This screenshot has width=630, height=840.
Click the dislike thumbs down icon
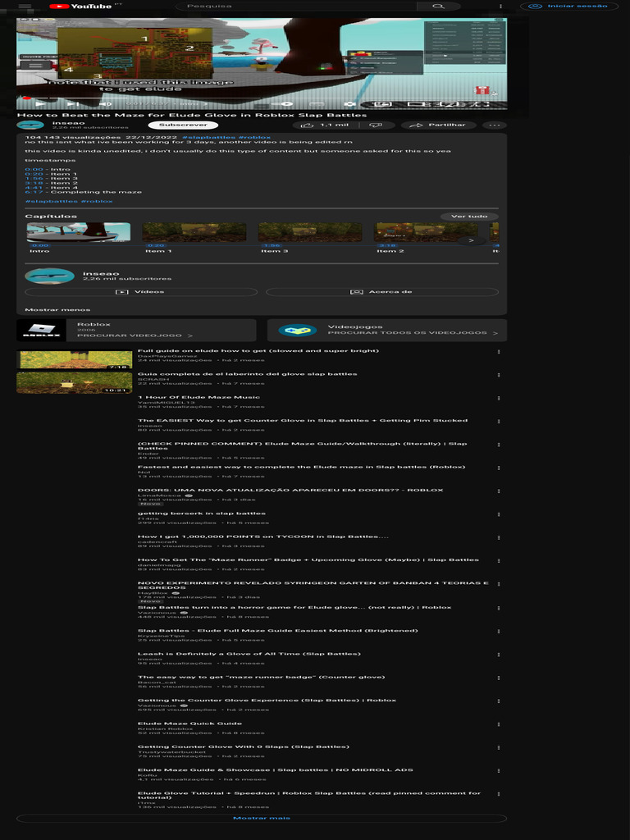[376, 126]
